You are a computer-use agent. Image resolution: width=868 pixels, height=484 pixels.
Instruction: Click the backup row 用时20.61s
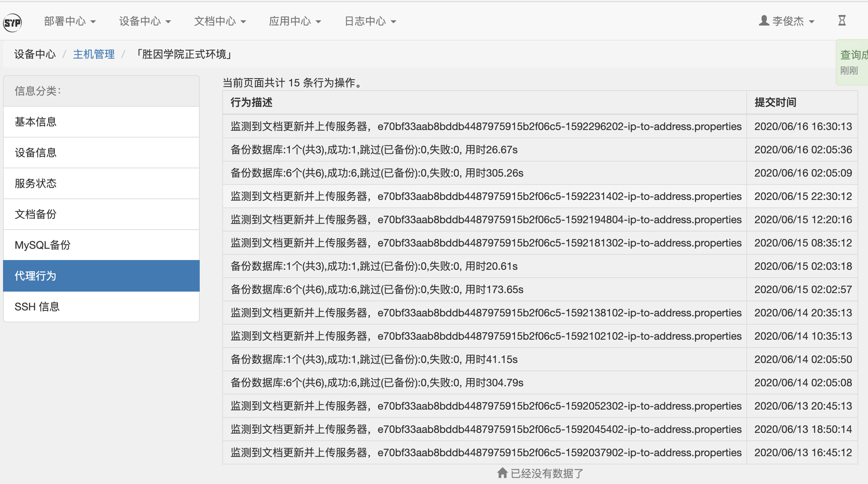click(x=540, y=266)
